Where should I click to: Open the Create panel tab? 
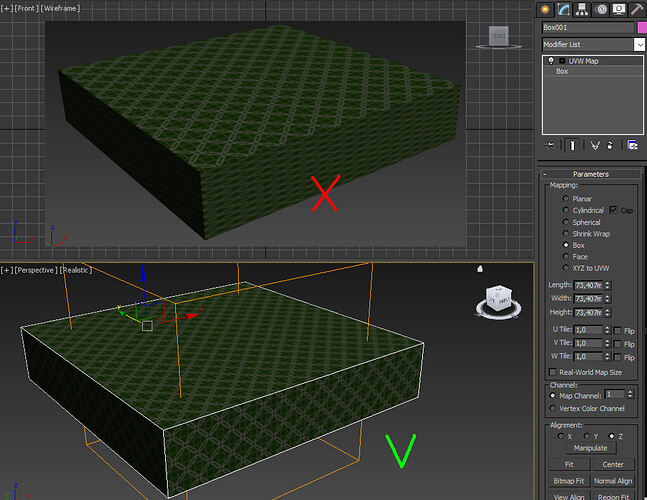pos(546,9)
